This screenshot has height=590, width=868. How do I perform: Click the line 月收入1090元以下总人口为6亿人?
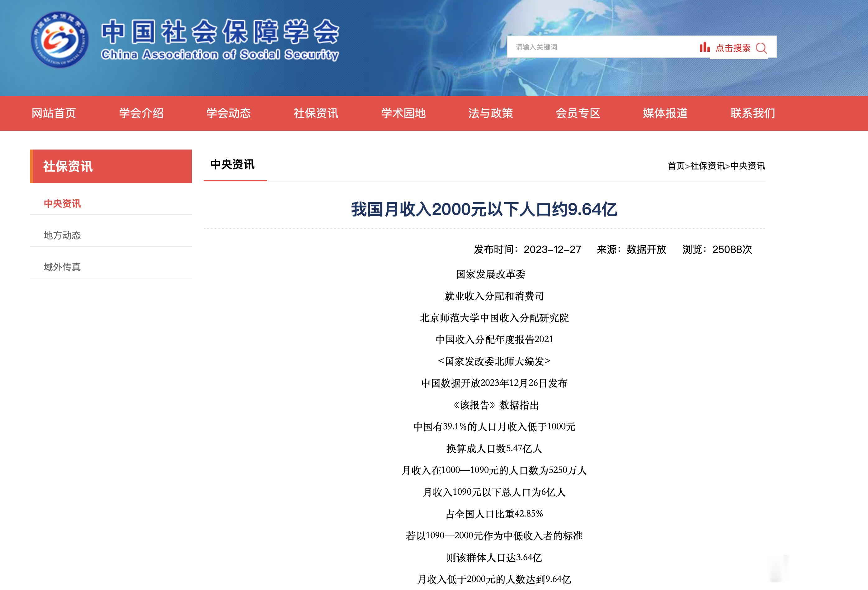[x=494, y=492]
